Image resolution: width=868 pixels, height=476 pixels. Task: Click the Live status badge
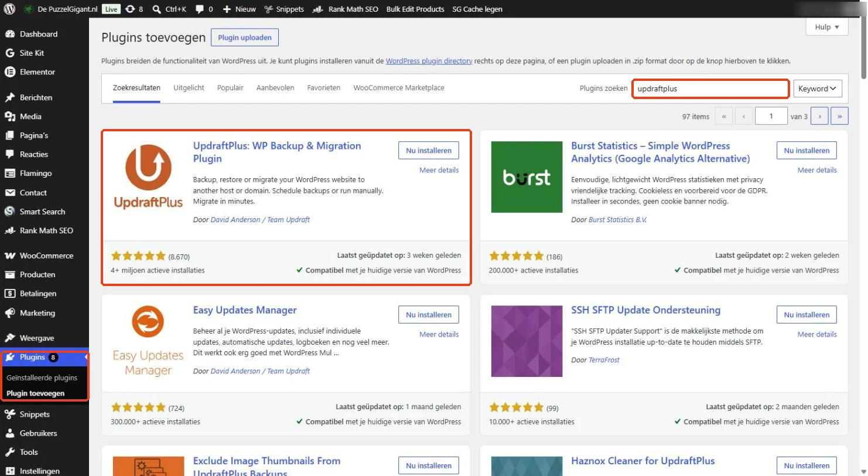pyautogui.click(x=111, y=9)
